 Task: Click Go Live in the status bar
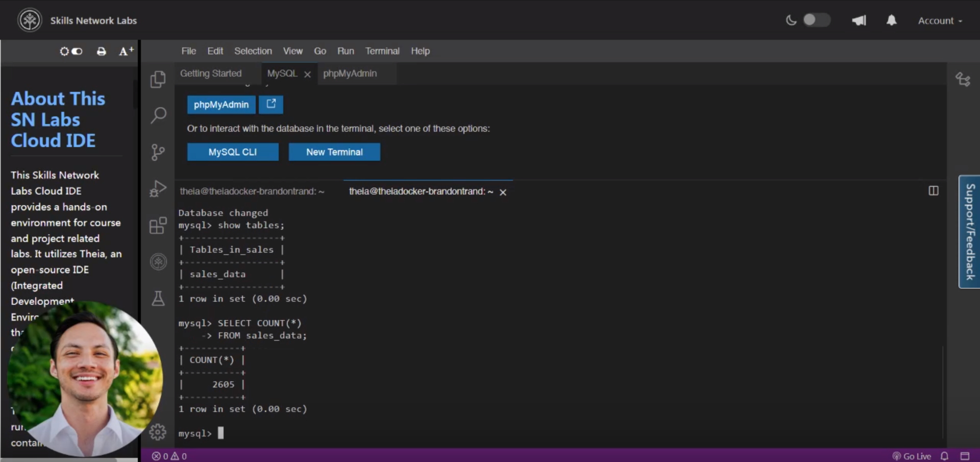pyautogui.click(x=912, y=456)
